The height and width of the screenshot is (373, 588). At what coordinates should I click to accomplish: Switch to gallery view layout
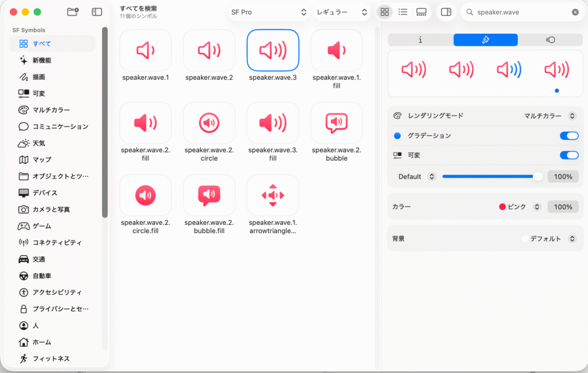(x=421, y=12)
